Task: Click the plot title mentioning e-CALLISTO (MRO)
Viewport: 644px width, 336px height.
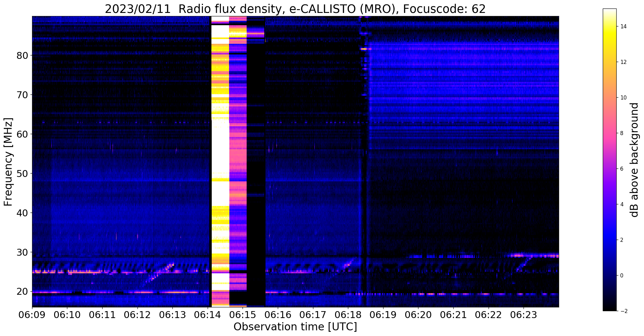Action: pyautogui.click(x=295, y=9)
